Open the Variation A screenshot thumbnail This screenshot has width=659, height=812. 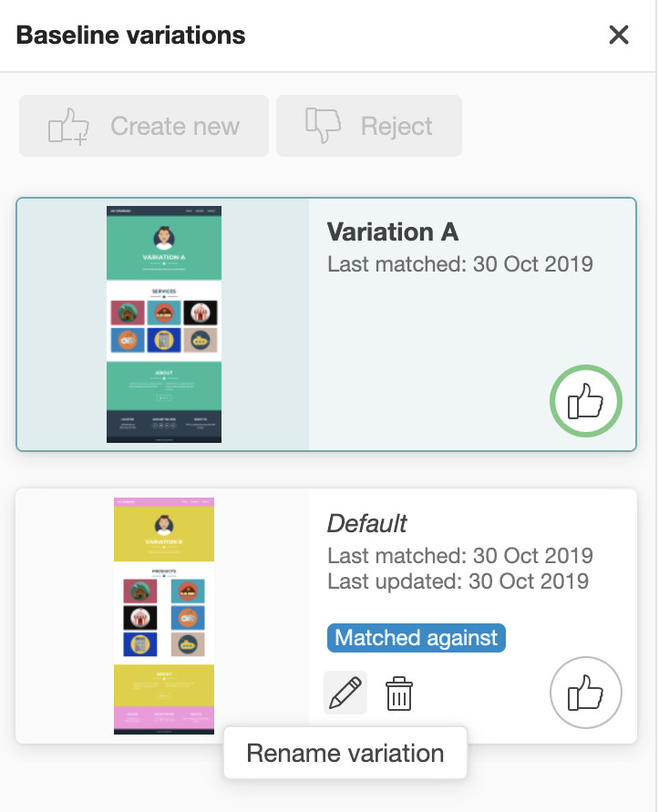coord(164,324)
